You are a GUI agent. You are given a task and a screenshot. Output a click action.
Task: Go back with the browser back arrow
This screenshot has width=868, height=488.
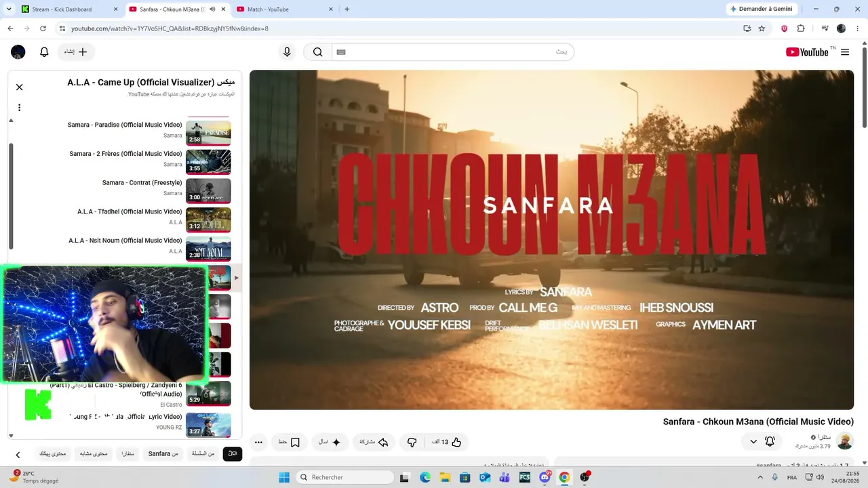pyautogui.click(x=10, y=28)
